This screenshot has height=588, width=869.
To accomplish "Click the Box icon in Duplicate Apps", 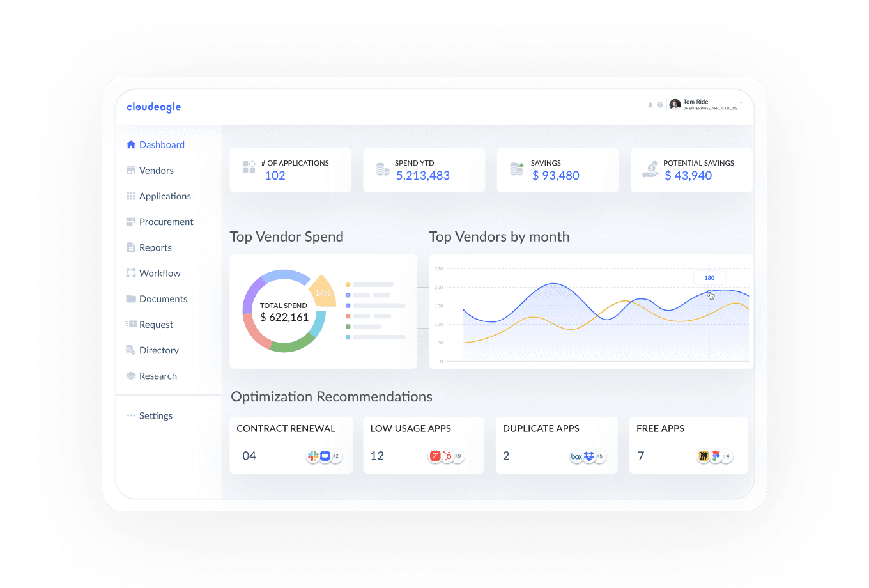I will [576, 456].
